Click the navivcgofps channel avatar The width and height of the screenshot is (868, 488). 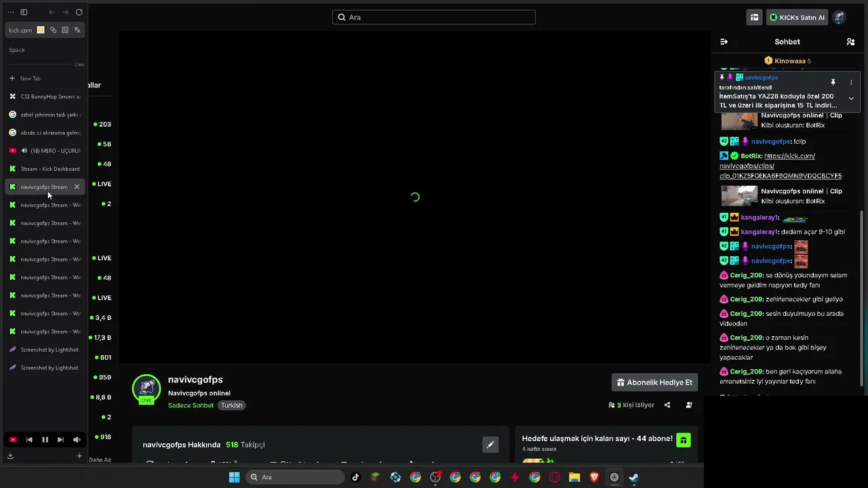click(146, 389)
